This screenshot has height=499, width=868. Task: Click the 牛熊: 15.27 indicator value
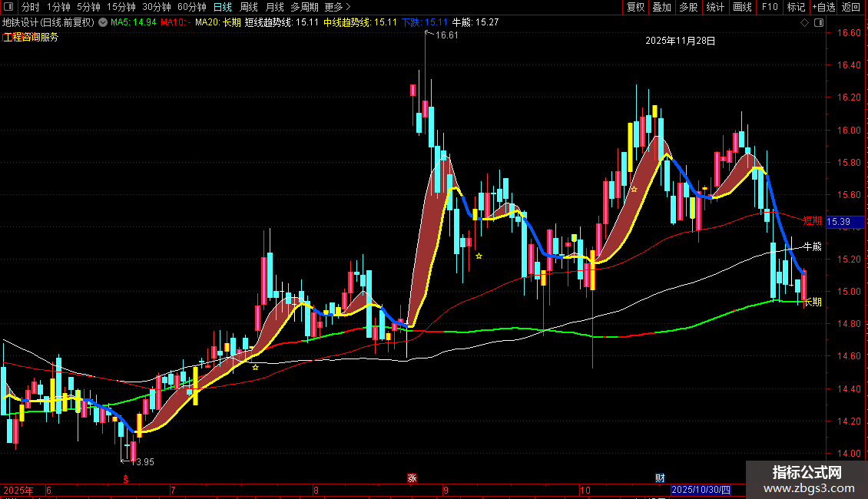coord(475,22)
